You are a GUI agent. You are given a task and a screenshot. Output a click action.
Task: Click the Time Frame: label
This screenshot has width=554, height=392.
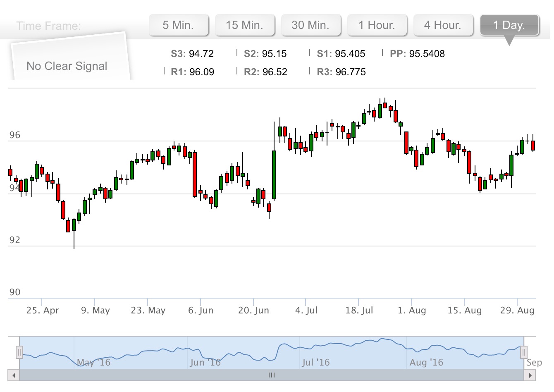(x=49, y=26)
